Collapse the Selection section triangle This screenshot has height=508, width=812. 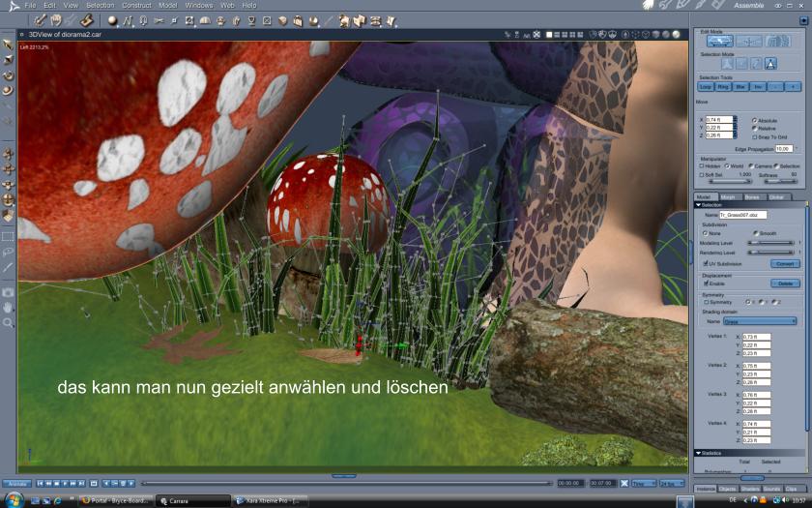tap(698, 205)
